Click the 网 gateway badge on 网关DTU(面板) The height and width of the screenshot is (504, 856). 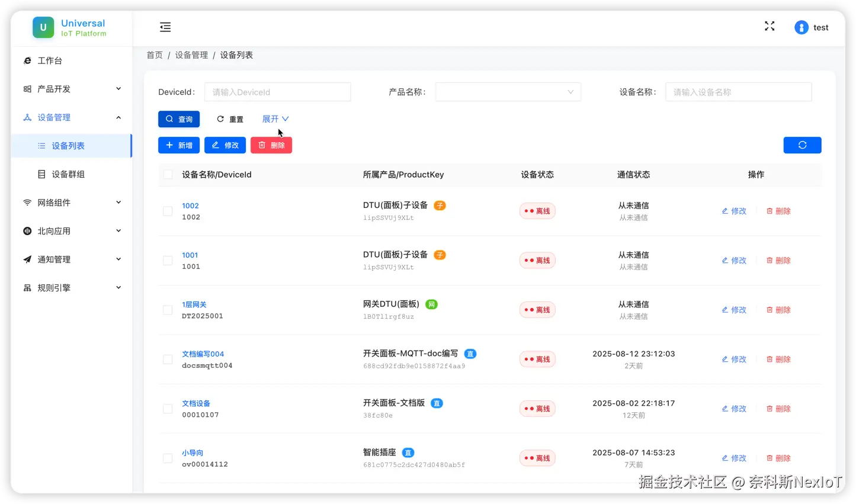click(x=432, y=304)
